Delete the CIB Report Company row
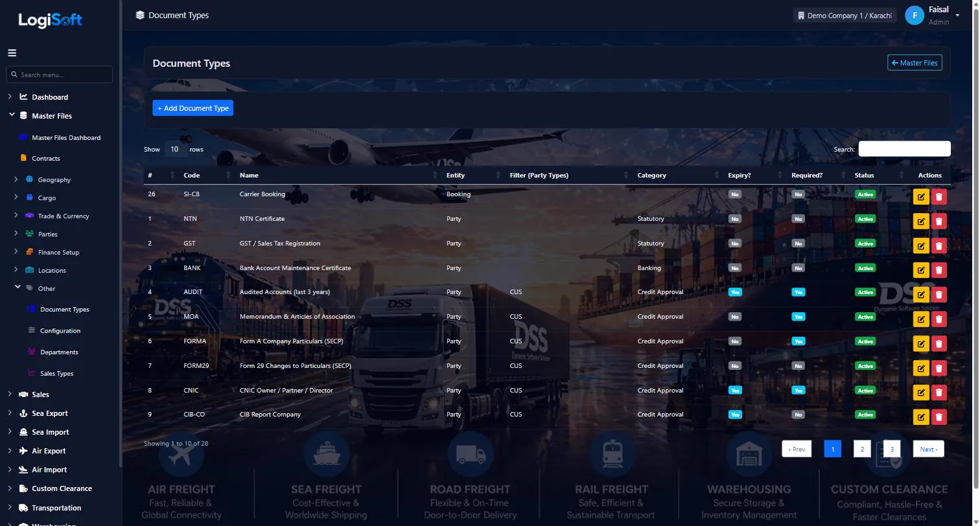 939,417
